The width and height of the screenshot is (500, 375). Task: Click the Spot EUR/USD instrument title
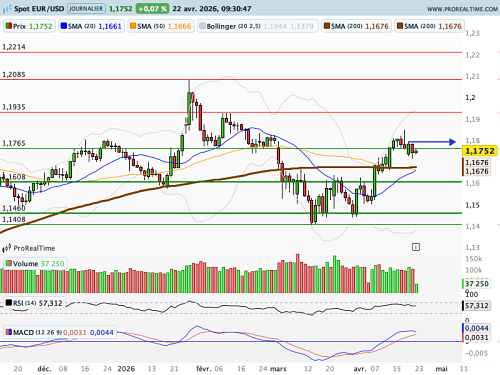39,9
